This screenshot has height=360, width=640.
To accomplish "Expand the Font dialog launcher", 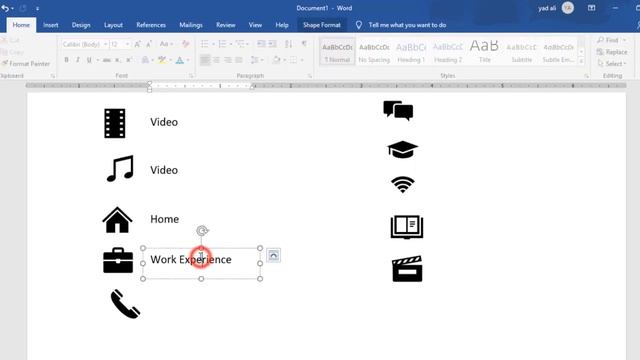I will (x=191, y=76).
